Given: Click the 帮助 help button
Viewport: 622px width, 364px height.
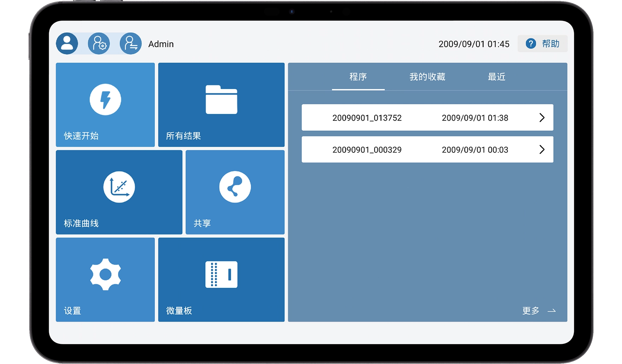Looking at the screenshot, I should click(550, 43).
